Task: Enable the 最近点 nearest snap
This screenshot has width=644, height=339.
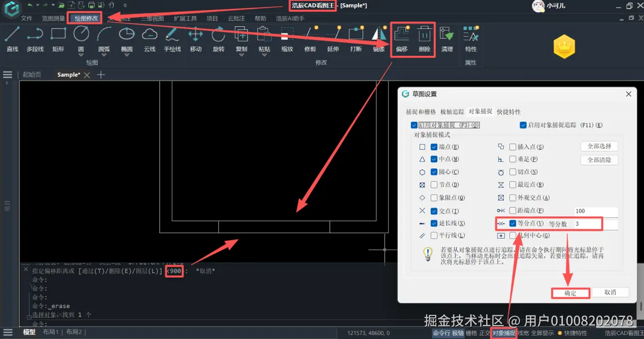Action: (513, 185)
